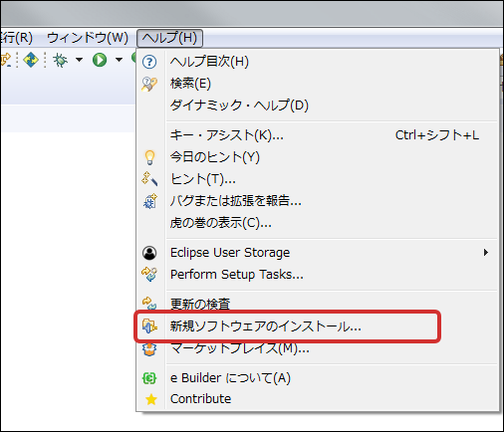Click the wand icon beside ヒント(T)
This screenshot has width=504, height=432.
coord(149,179)
